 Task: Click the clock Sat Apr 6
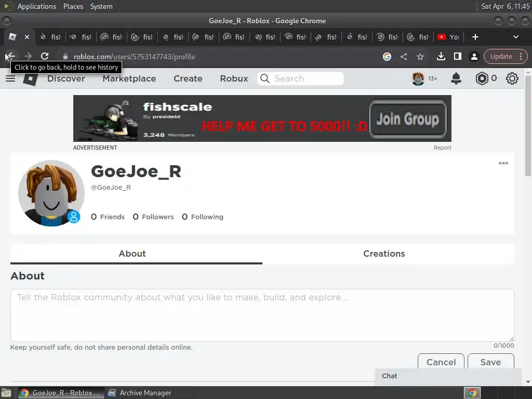tap(506, 6)
